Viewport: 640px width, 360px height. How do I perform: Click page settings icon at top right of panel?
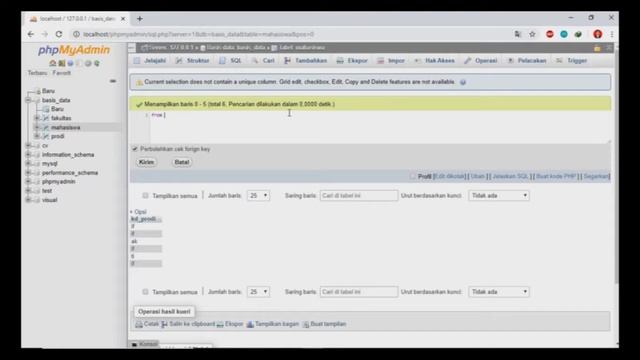point(597,48)
